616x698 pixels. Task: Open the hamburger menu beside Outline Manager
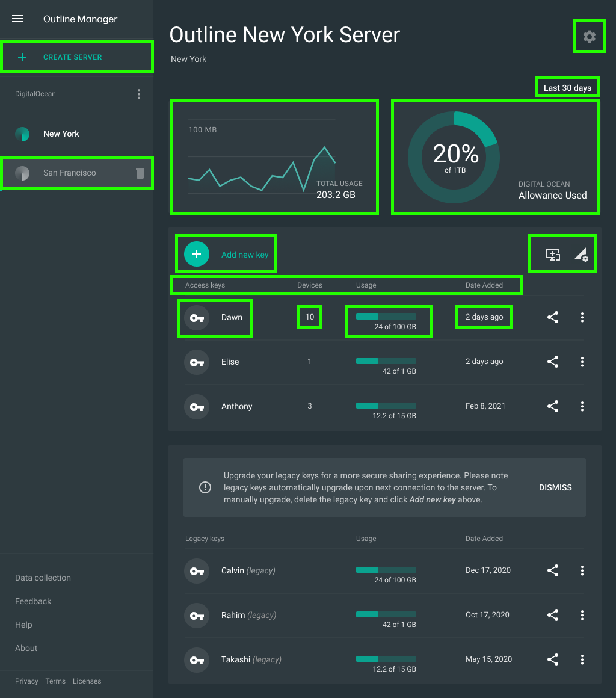click(x=17, y=19)
